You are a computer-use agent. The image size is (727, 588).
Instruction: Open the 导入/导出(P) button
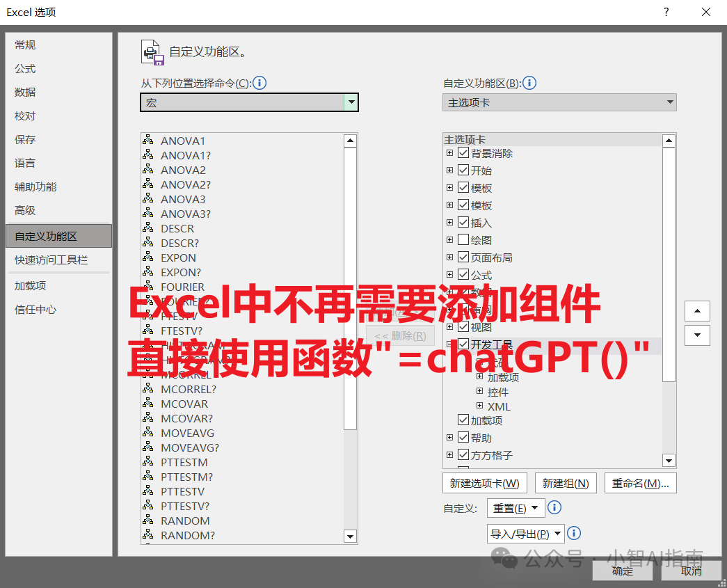coord(525,534)
